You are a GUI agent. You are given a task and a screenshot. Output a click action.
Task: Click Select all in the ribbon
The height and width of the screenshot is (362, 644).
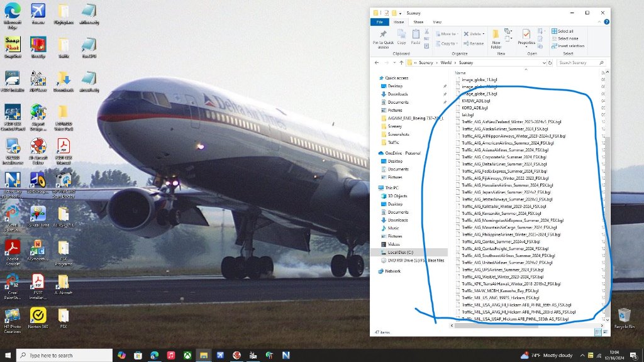[x=562, y=31]
